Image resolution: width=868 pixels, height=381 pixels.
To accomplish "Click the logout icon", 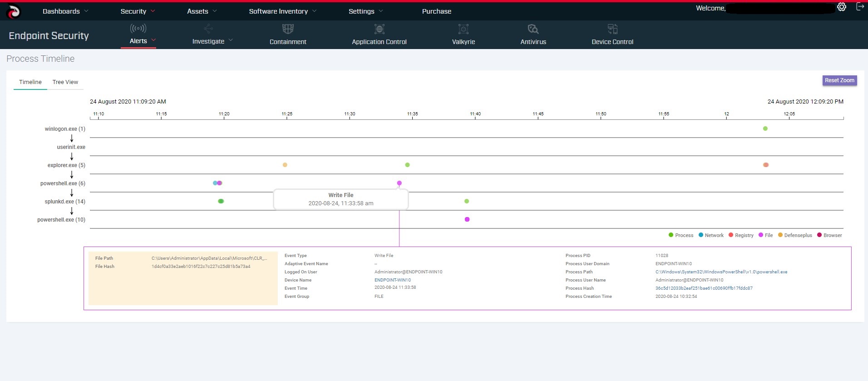I will pyautogui.click(x=859, y=6).
